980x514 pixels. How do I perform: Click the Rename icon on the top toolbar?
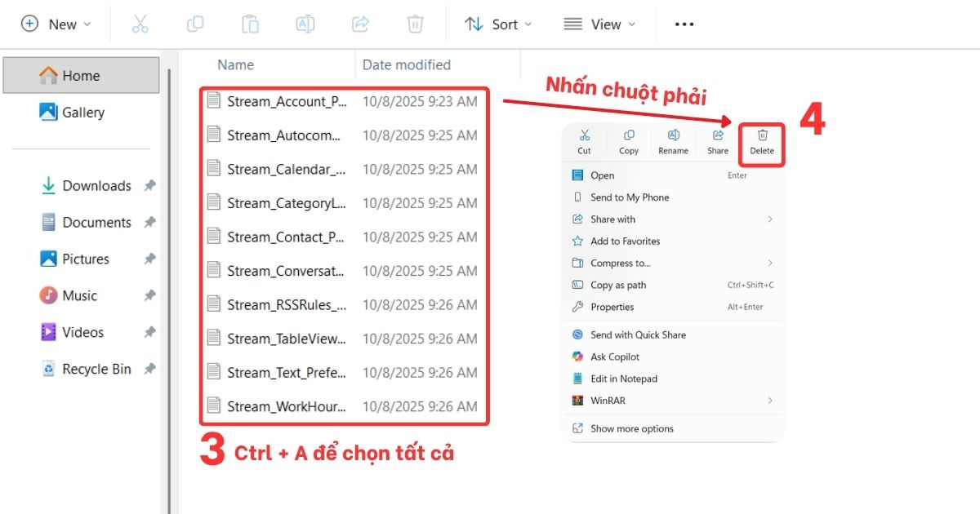305,24
